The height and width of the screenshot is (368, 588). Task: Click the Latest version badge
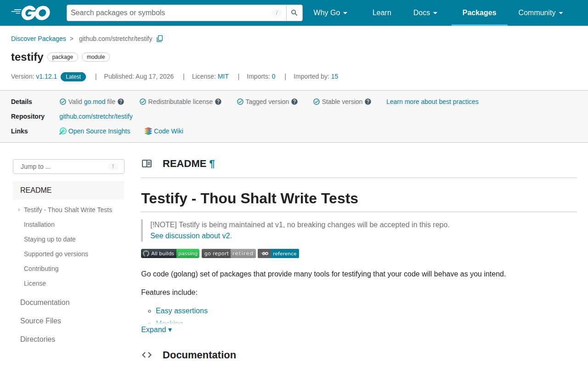pyautogui.click(x=73, y=77)
